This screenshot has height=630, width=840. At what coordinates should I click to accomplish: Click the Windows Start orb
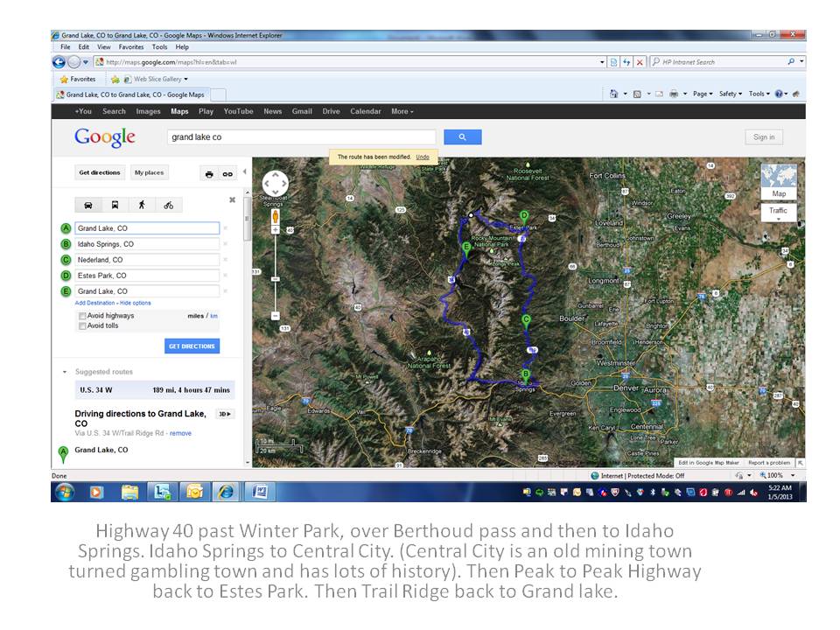tap(65, 492)
